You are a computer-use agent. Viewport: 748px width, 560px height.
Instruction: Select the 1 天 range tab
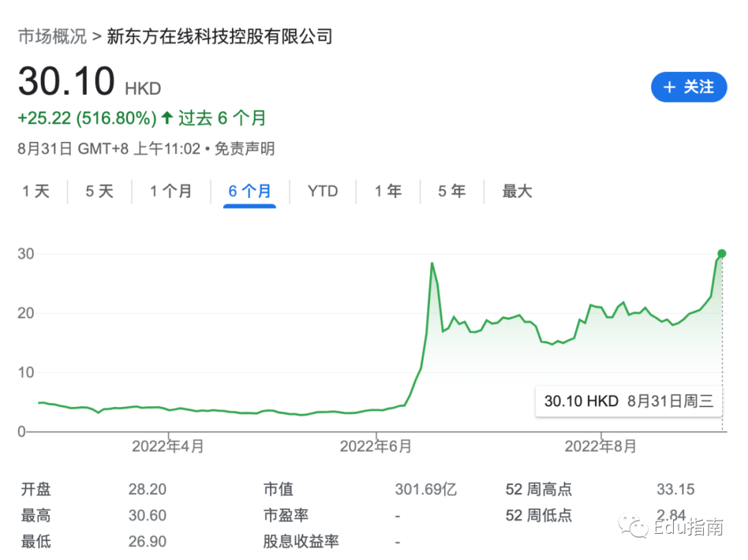pos(36,191)
